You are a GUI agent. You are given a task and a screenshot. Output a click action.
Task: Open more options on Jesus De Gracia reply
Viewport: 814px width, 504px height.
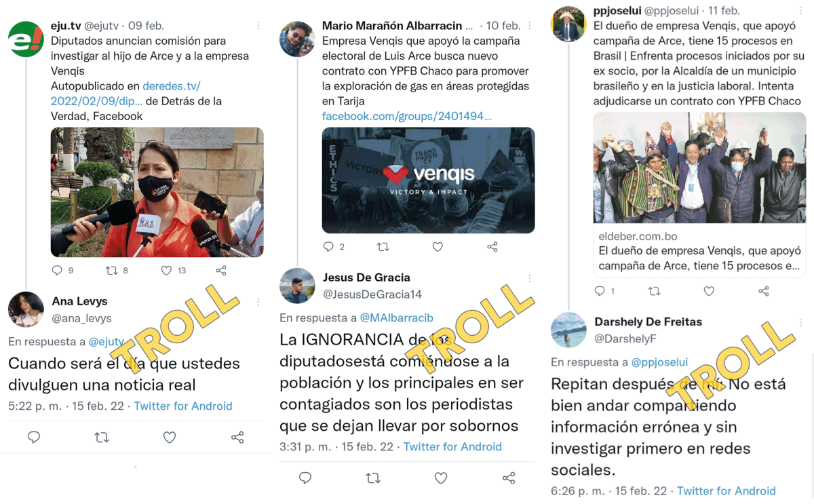pos(530,278)
